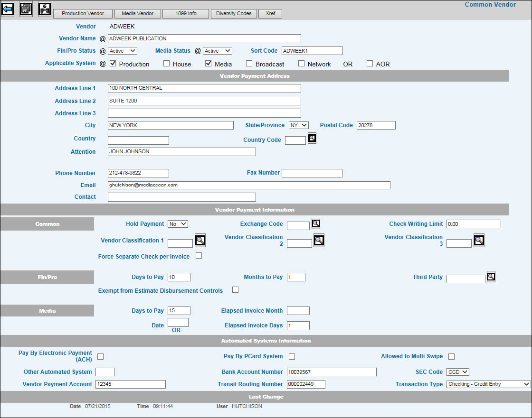Click the Address Line 1 field
The width and height of the screenshot is (532, 418).
tap(204, 88)
